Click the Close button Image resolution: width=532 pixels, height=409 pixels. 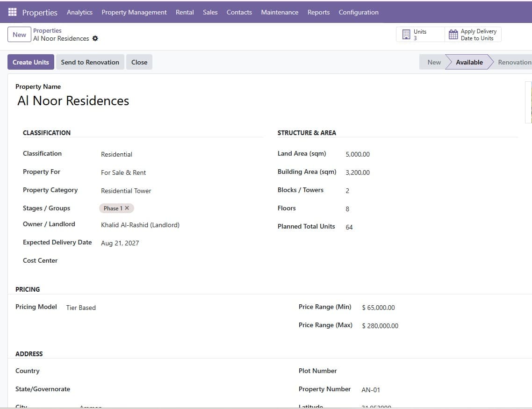[139, 62]
